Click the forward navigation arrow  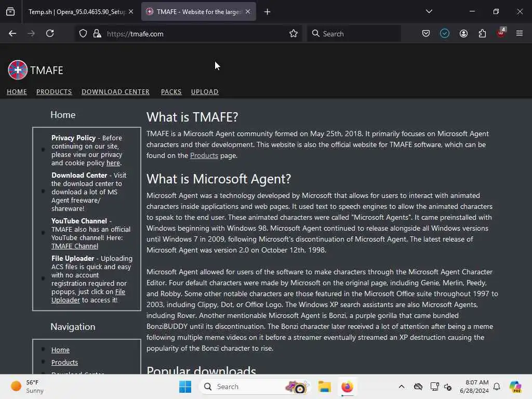click(x=31, y=33)
